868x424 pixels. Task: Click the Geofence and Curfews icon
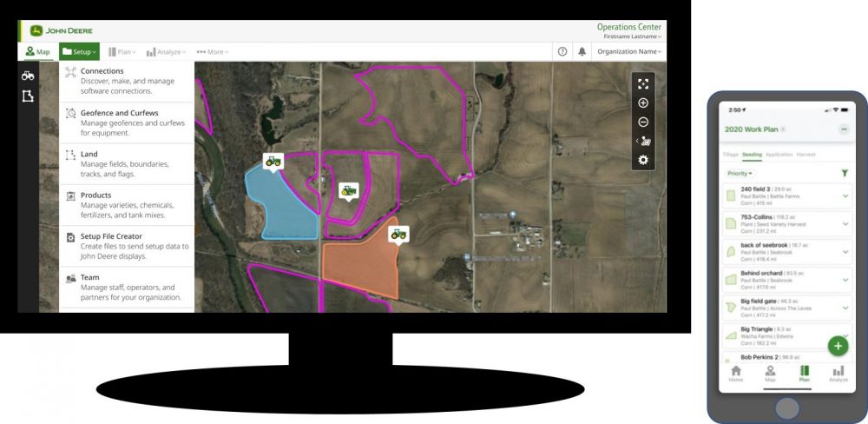coord(70,113)
